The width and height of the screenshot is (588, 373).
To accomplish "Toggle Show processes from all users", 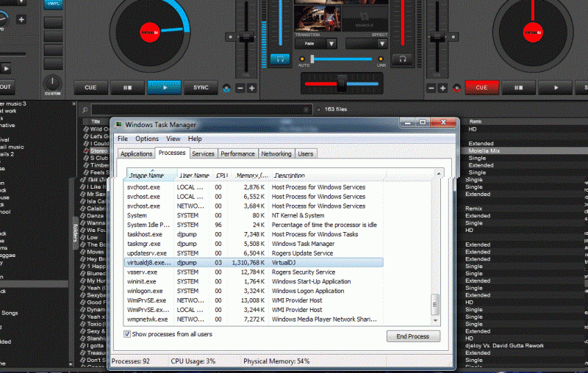I will (x=127, y=333).
